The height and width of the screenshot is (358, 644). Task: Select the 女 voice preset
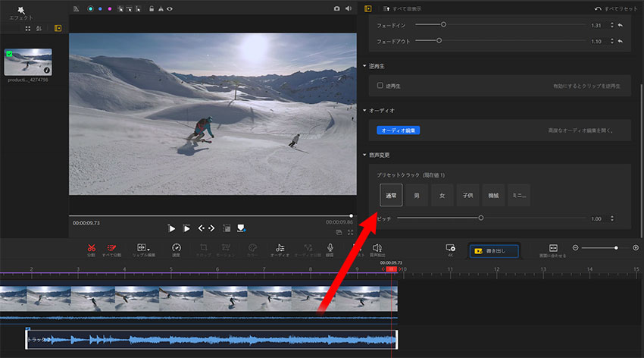coord(442,195)
